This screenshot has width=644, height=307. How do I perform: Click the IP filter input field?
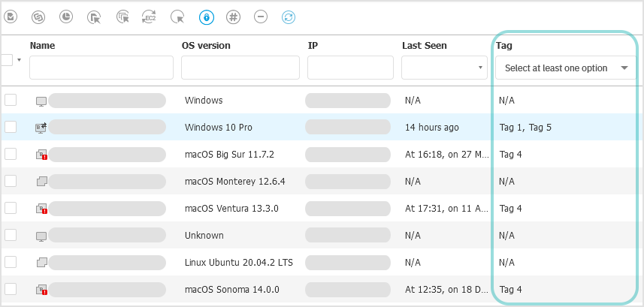[350, 68]
